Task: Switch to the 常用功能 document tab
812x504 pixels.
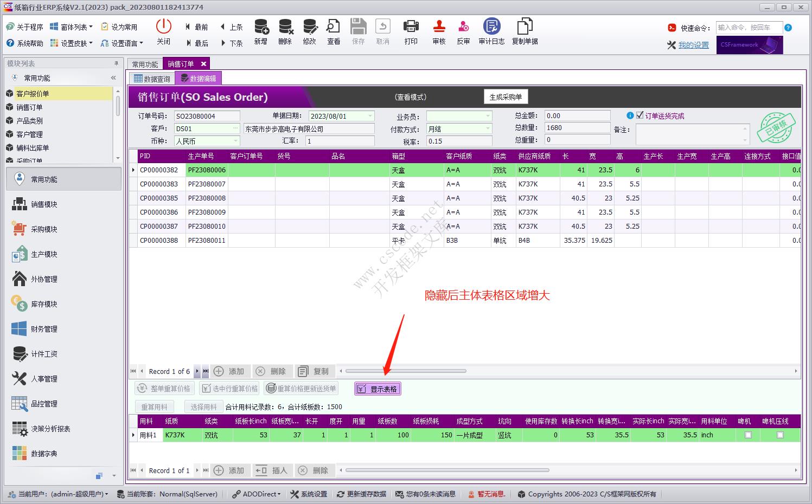Action: click(145, 64)
